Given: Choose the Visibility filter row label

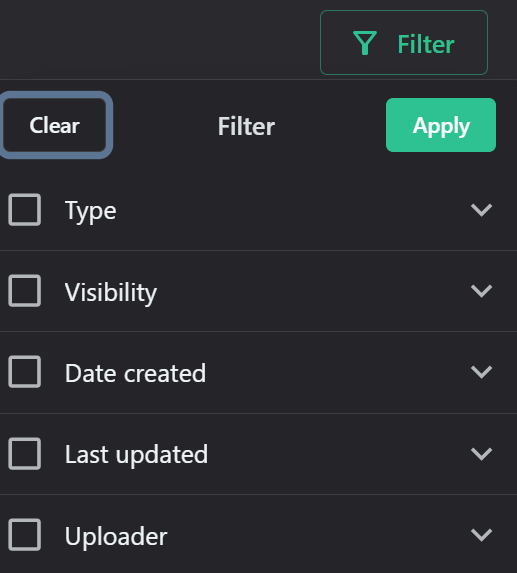Looking at the screenshot, I should (111, 293).
